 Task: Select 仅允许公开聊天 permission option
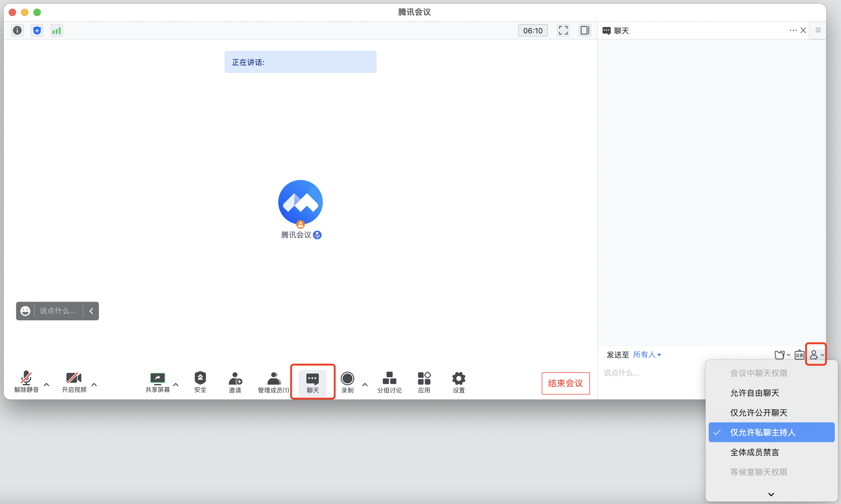pyautogui.click(x=771, y=413)
